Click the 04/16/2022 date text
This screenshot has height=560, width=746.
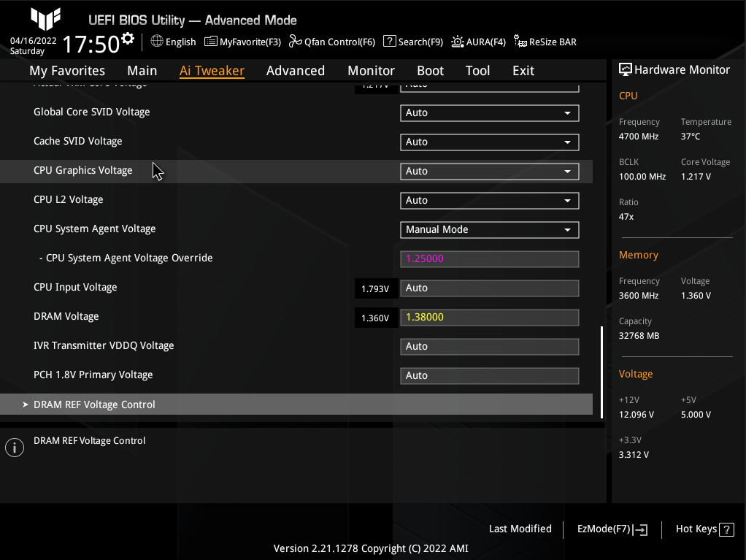pos(34,41)
